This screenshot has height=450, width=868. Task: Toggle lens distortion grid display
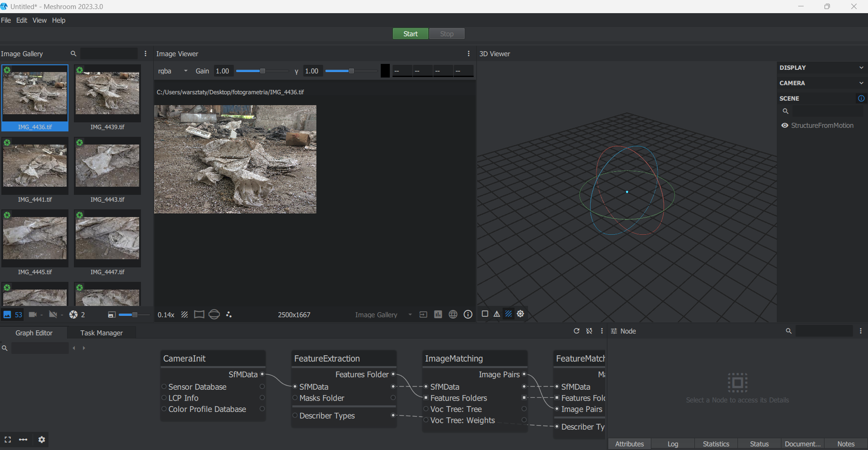pos(199,315)
